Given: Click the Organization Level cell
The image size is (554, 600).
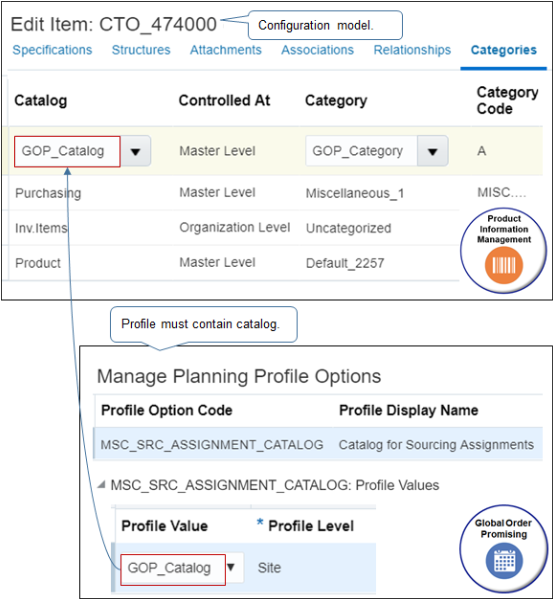Looking at the screenshot, I should pos(235,228).
